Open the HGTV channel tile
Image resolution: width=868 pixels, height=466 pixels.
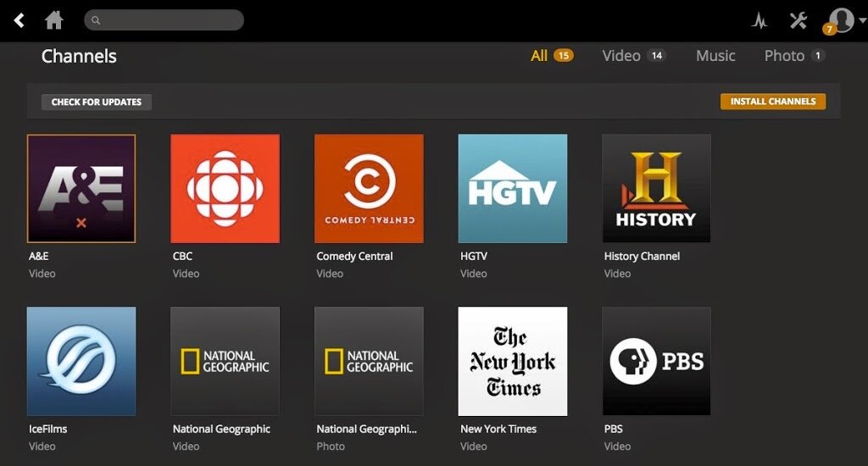click(513, 188)
